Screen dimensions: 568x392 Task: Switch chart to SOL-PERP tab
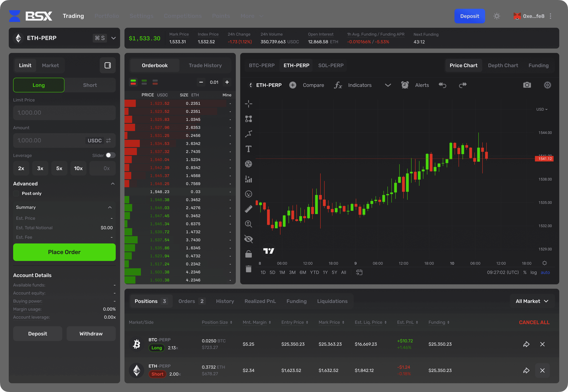click(x=331, y=65)
